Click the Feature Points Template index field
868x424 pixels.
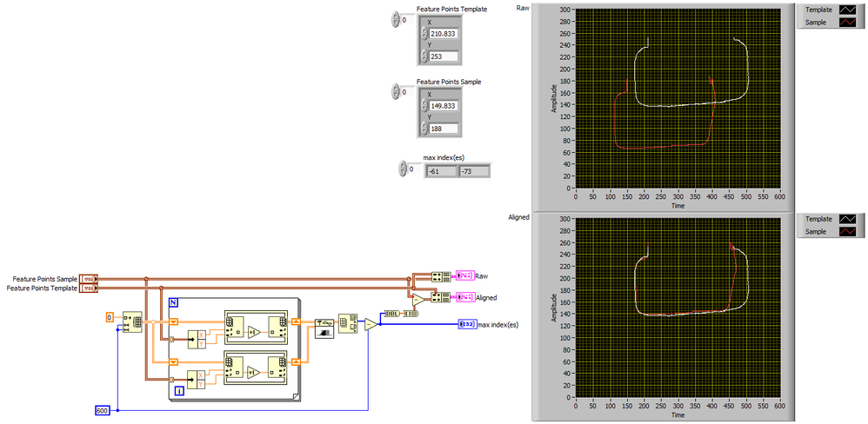[x=407, y=20]
